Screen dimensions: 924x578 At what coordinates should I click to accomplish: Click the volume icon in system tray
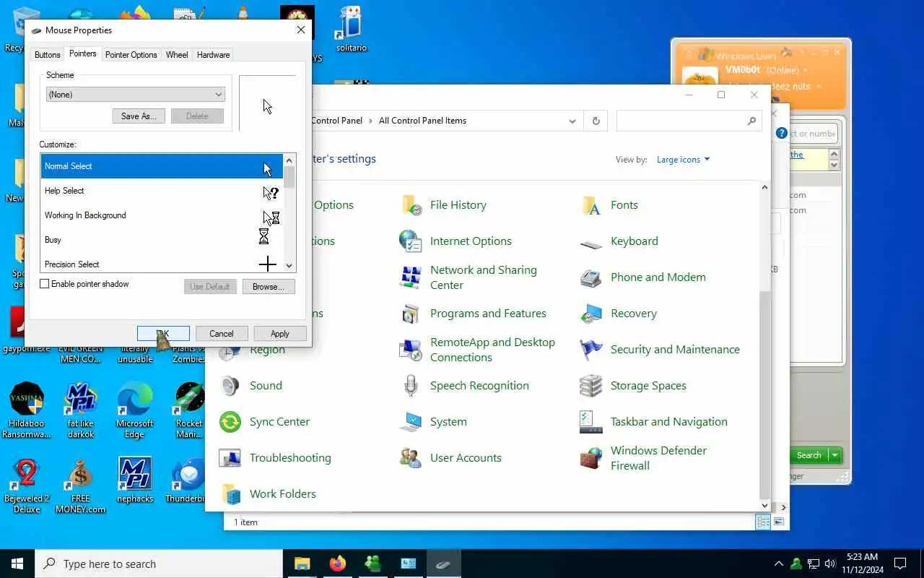click(x=830, y=564)
